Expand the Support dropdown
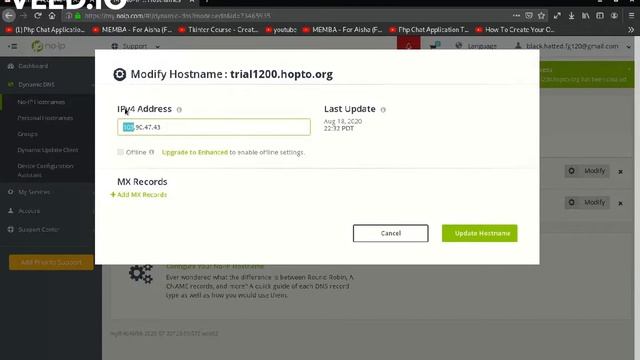This screenshot has width=640, height=360. 136,46
